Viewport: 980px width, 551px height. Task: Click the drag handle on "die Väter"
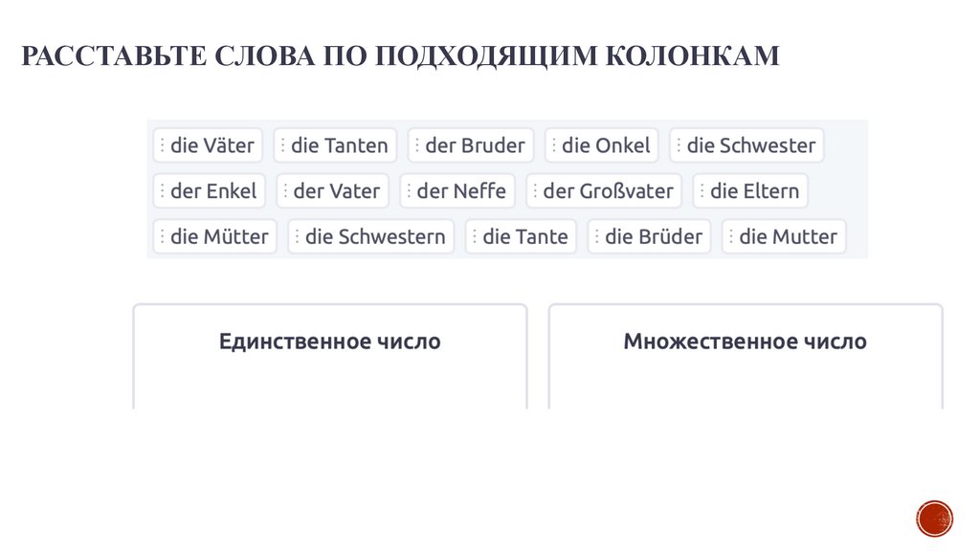point(163,145)
